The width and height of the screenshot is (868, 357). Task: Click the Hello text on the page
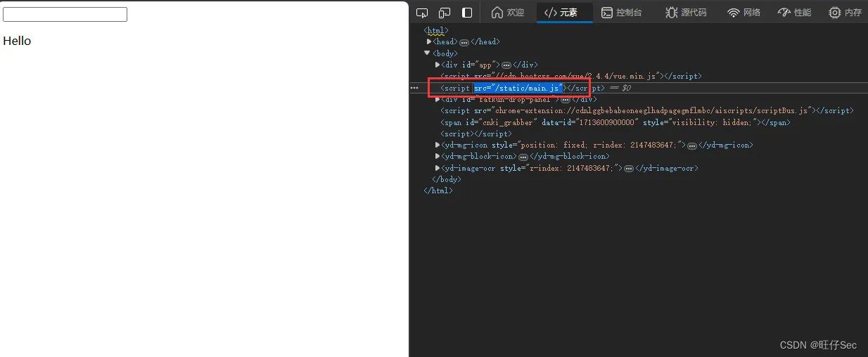17,41
